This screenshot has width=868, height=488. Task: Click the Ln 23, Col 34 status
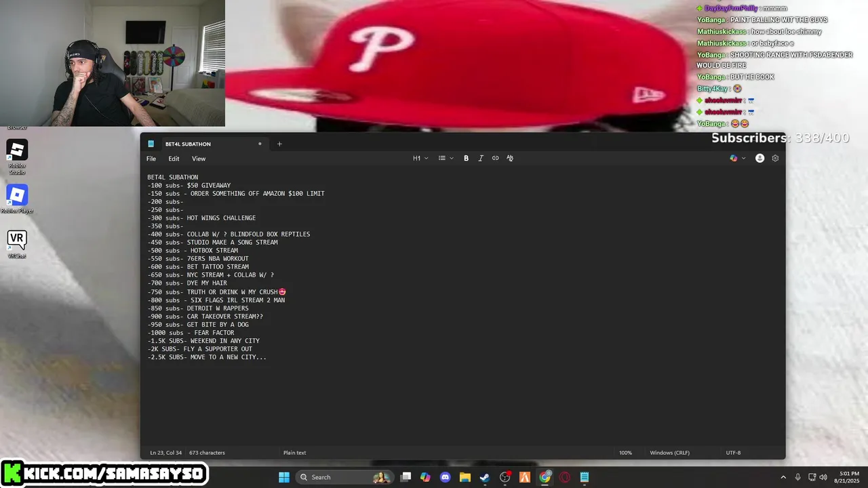[167, 453]
